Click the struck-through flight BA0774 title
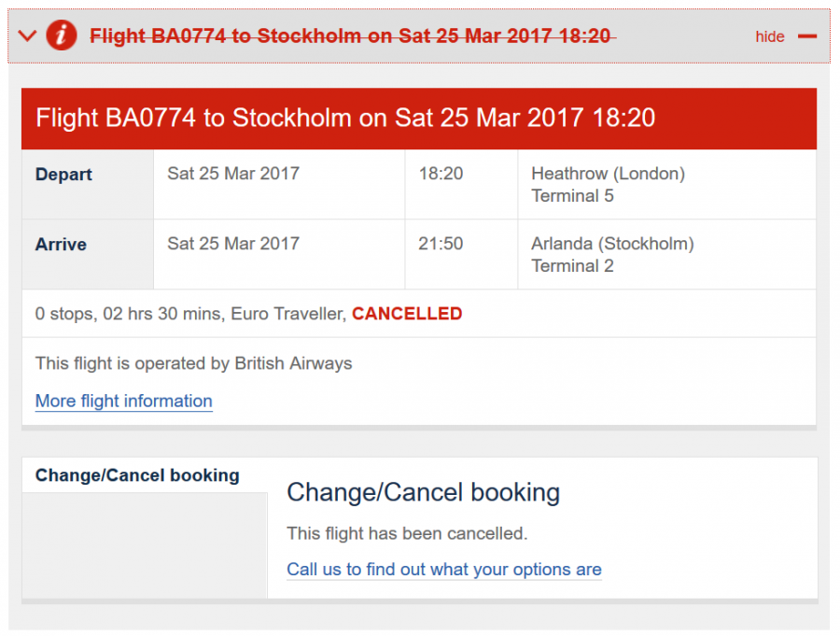Viewport: 840px width, 636px height. pos(351,36)
